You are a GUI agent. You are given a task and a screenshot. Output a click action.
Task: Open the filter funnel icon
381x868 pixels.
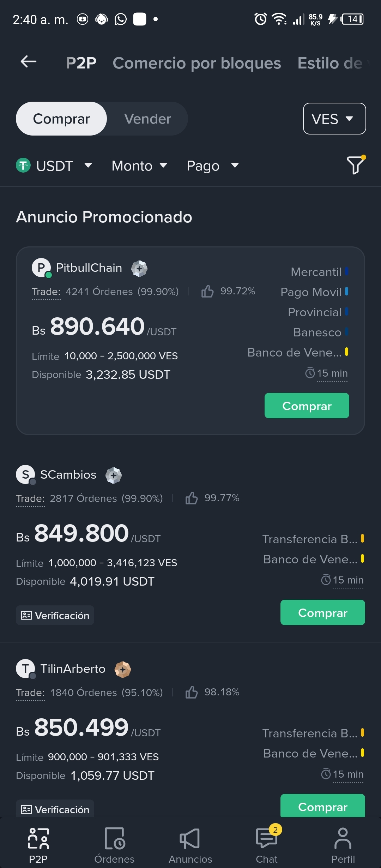[356, 164]
